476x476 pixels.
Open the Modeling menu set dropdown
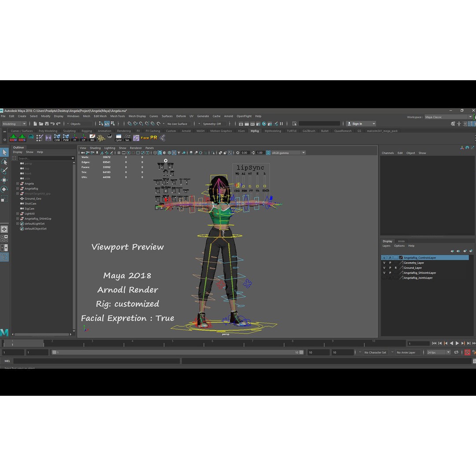(14, 123)
